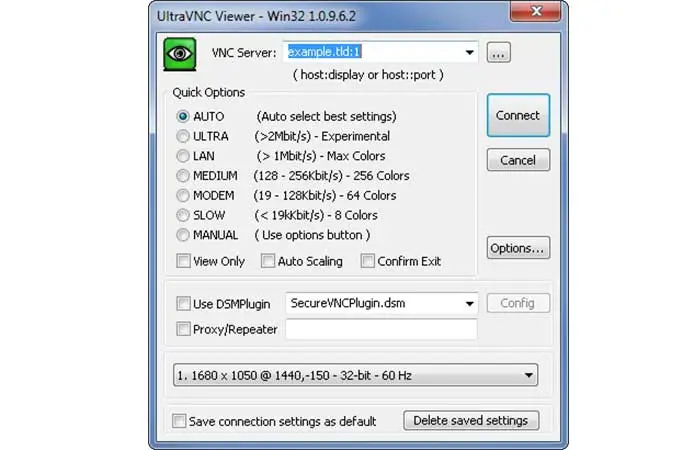Toggle the Auto Scaling checkbox
The height and width of the screenshot is (450, 700).
coord(267,261)
